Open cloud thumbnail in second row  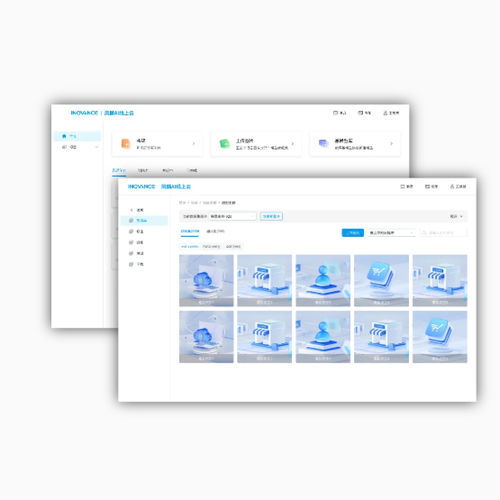pos(206,337)
